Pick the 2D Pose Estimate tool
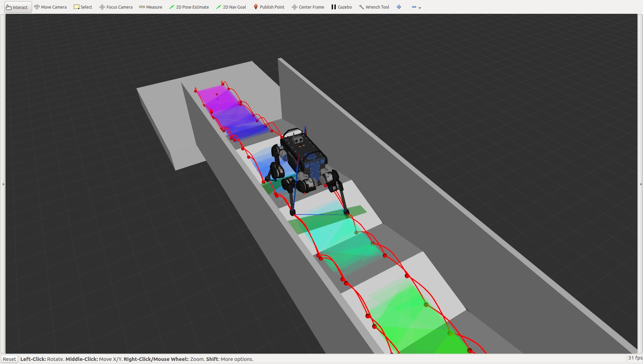The width and height of the screenshot is (643, 364). pos(189,7)
